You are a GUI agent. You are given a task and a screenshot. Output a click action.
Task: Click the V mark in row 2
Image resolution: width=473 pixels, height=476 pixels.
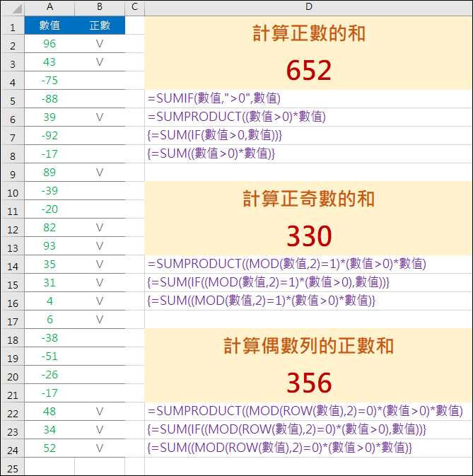coord(100,44)
